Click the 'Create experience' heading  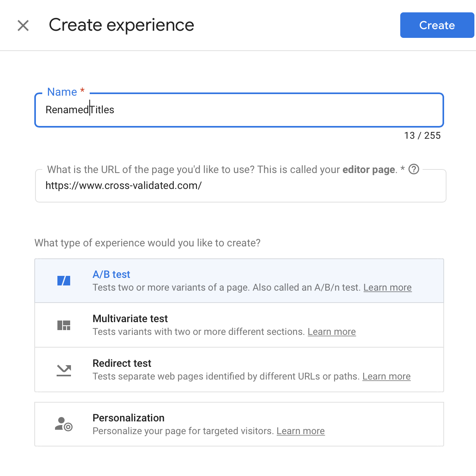pyautogui.click(x=122, y=25)
